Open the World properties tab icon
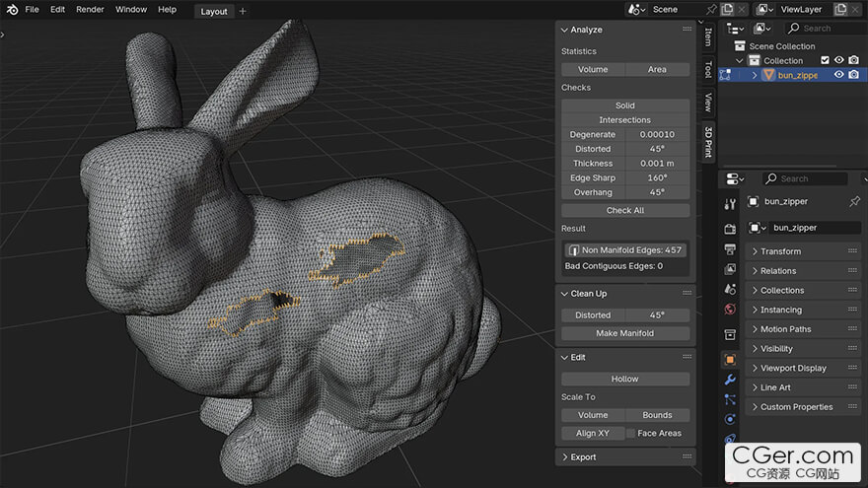Image resolution: width=868 pixels, height=488 pixels. pos(730,309)
